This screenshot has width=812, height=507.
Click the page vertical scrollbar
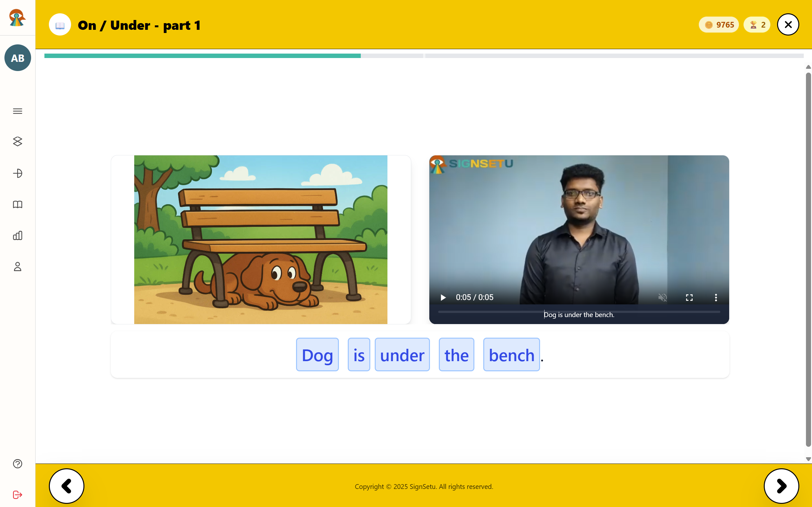point(808,260)
